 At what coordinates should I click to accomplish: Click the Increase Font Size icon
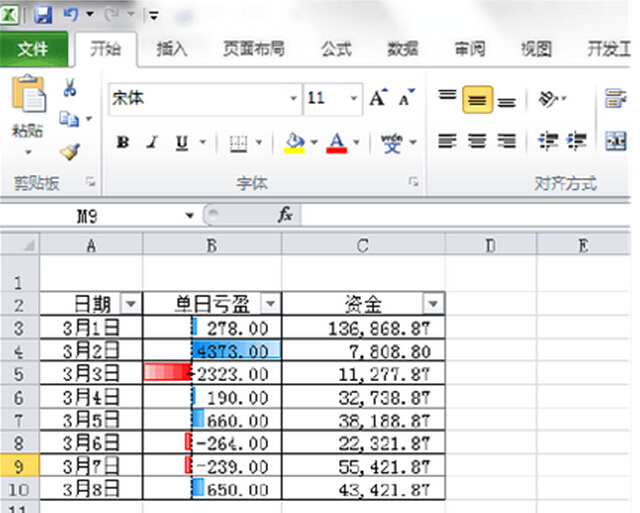click(x=377, y=98)
